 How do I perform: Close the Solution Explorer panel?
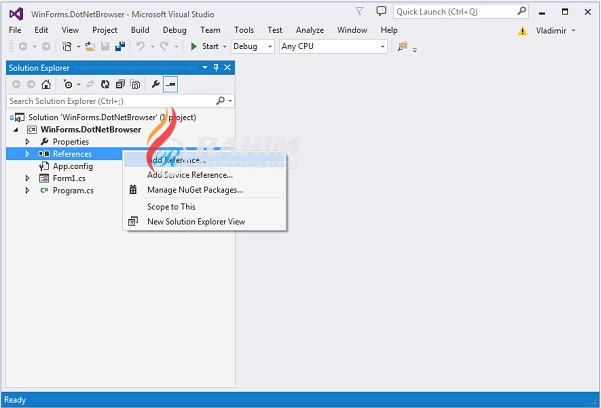[227, 68]
